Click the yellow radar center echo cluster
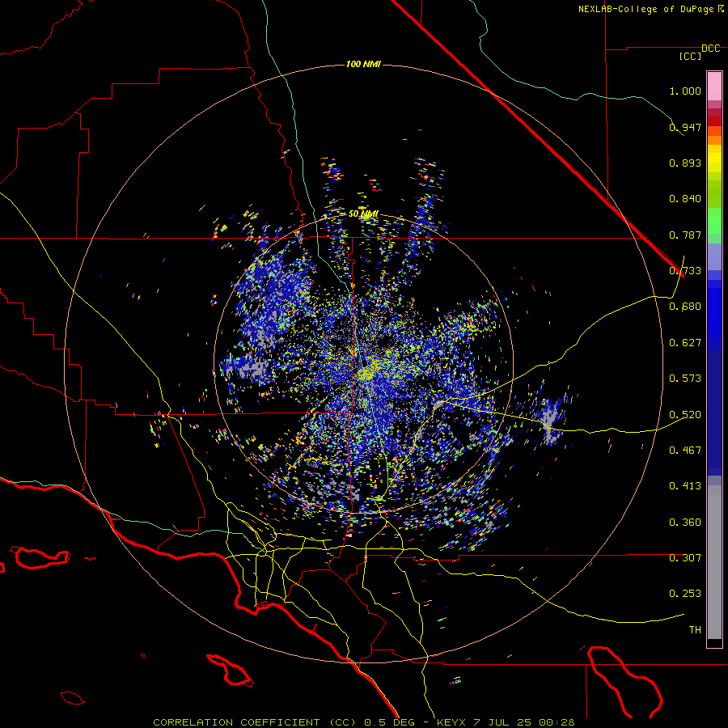728x728 pixels. click(368, 371)
